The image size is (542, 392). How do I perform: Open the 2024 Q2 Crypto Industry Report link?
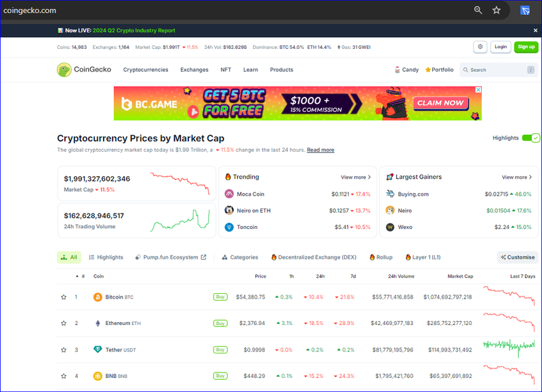(x=133, y=30)
